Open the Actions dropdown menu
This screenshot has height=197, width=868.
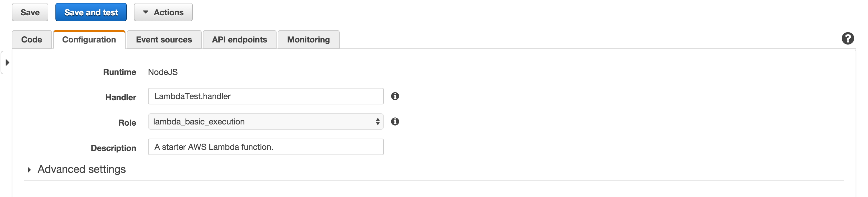(163, 12)
